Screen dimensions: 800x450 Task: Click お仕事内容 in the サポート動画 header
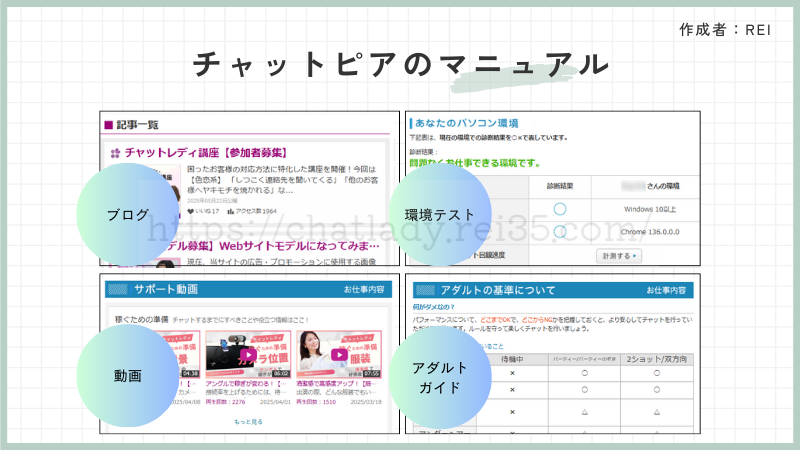tap(364, 289)
